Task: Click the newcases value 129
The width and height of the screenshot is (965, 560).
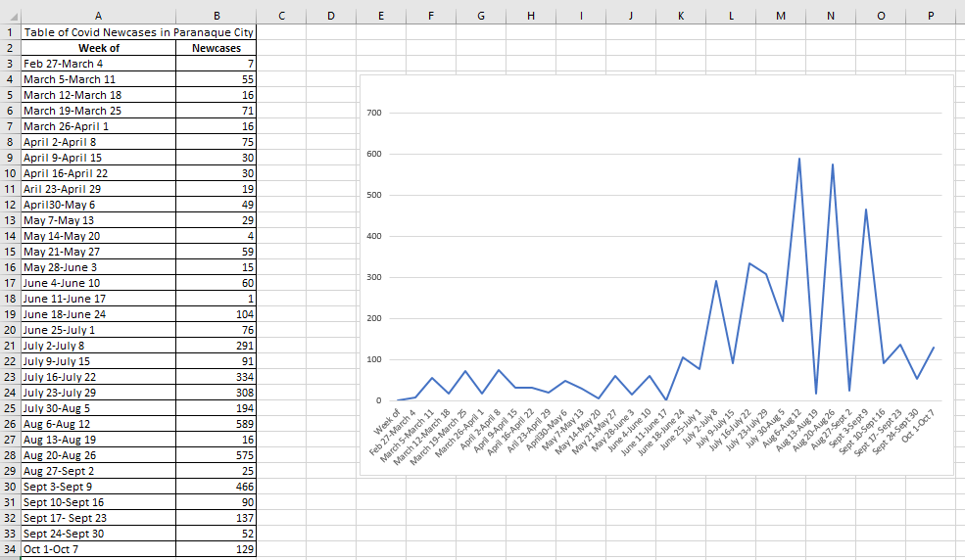Action: (216, 549)
